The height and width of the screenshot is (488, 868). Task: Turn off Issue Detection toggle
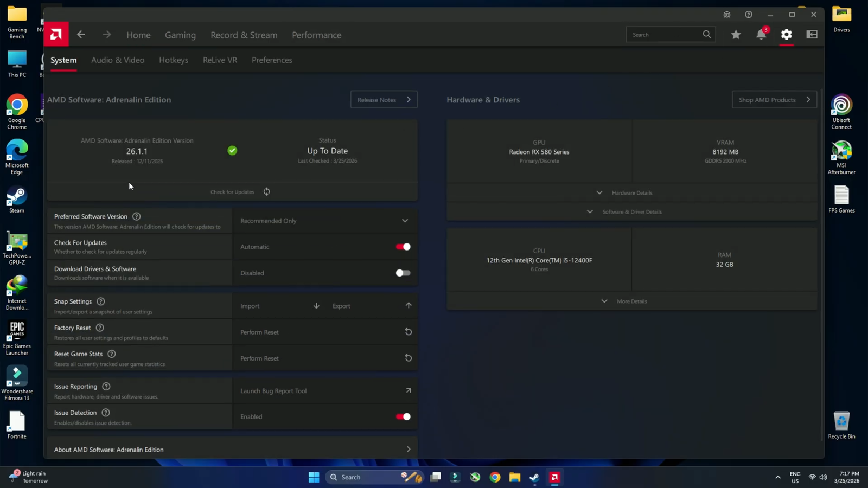coord(403,416)
